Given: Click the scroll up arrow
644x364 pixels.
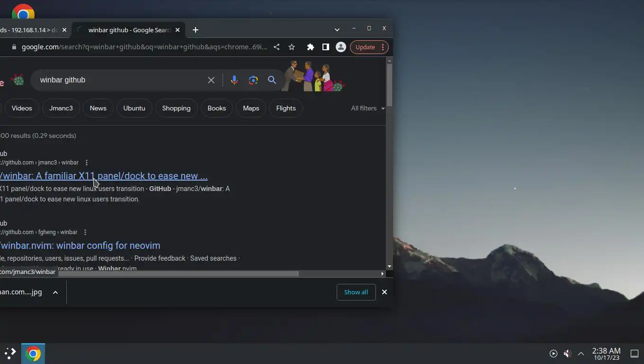Looking at the screenshot, I should pyautogui.click(x=389, y=60).
